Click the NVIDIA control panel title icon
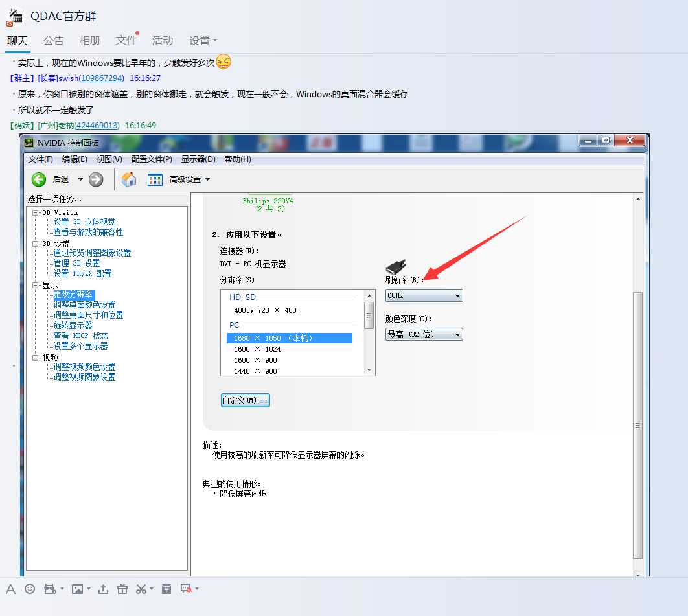Viewport: 688px width, 616px height. tap(29, 143)
